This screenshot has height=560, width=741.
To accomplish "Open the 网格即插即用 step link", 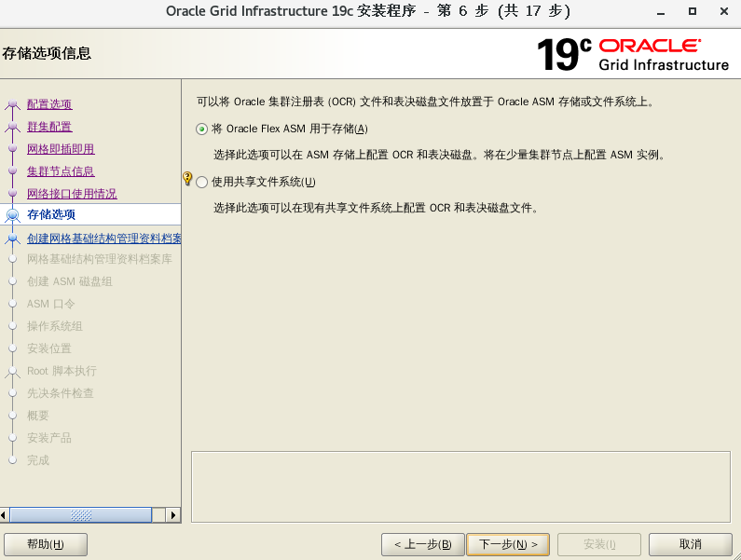I will [x=61, y=149].
